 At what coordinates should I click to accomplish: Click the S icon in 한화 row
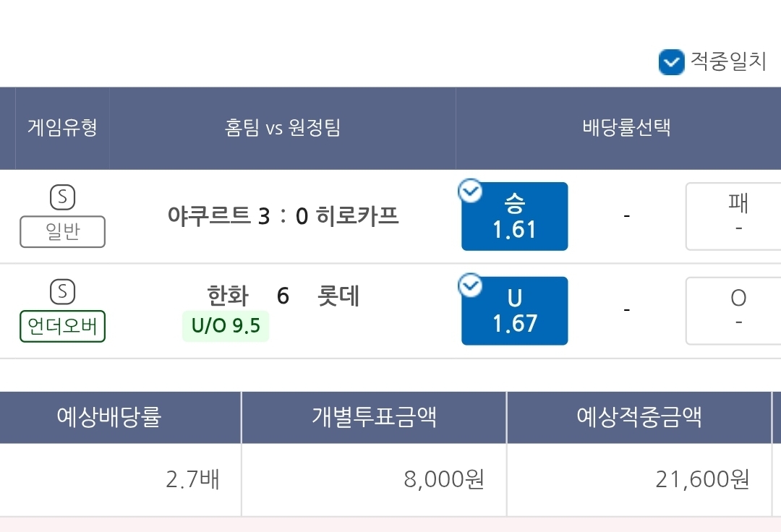[62, 291]
